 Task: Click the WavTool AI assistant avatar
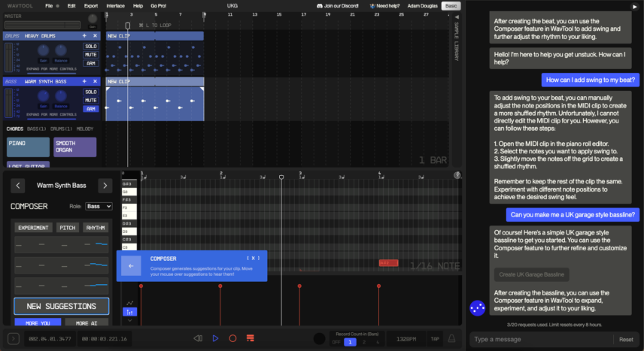coord(477,308)
